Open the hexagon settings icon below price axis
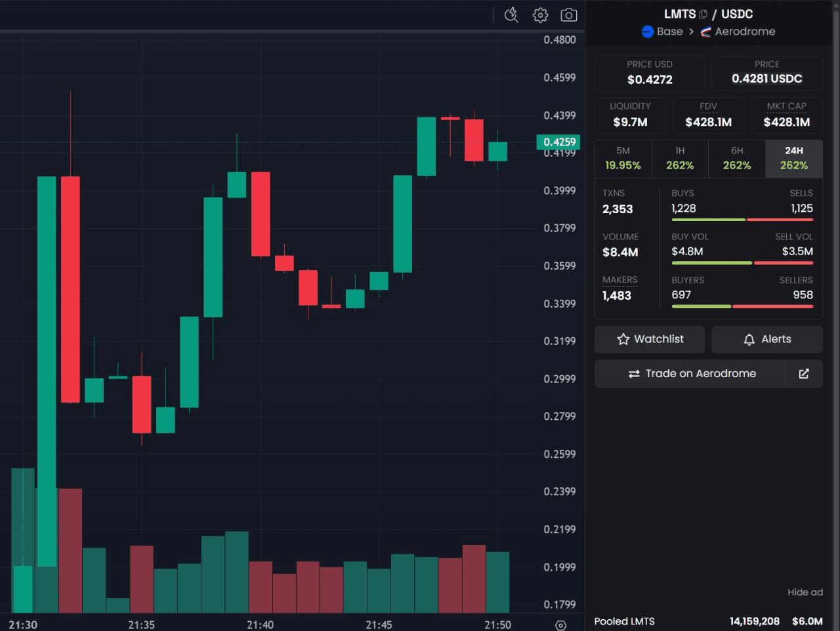 (560, 625)
